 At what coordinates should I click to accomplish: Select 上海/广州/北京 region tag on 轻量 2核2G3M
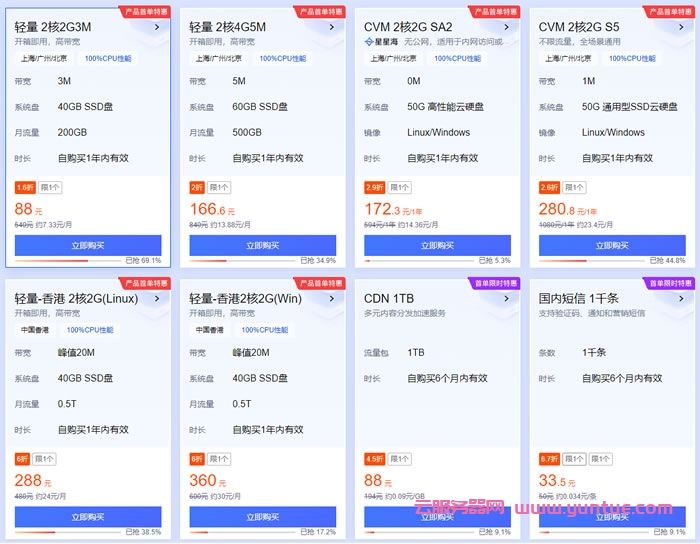pos(43,59)
